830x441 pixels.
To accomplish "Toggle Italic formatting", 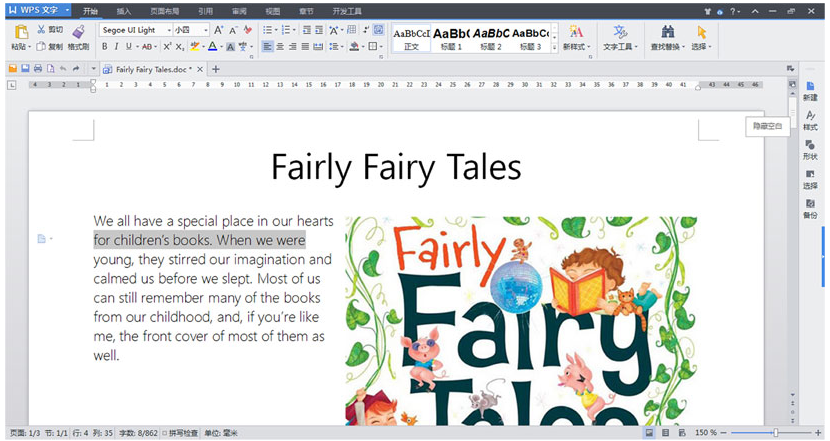I will (x=116, y=47).
